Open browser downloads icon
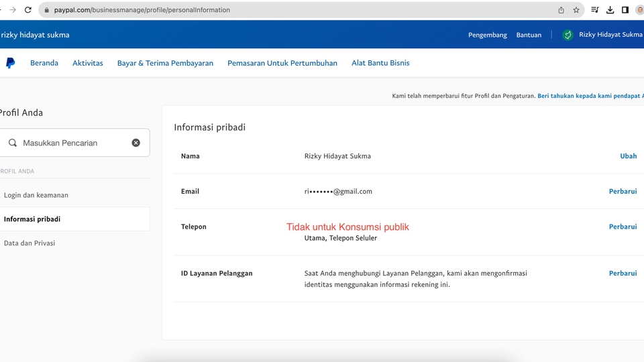 click(x=610, y=10)
